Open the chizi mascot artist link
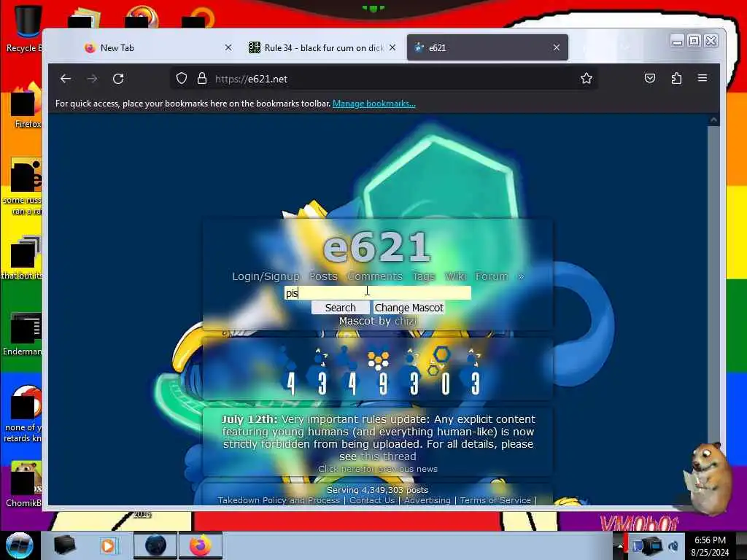This screenshot has height=560, width=747. tap(406, 321)
